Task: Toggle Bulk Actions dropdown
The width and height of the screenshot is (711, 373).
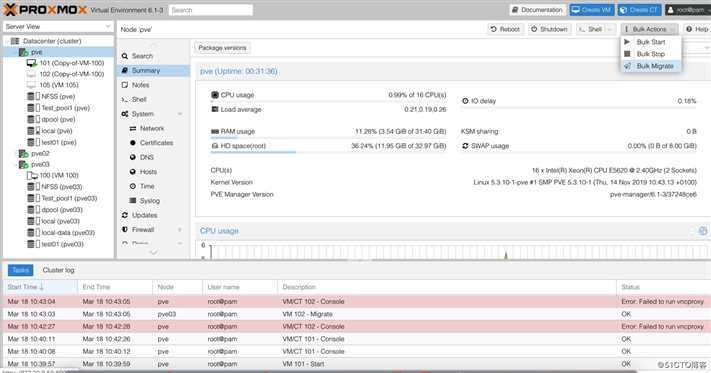Action: click(649, 29)
